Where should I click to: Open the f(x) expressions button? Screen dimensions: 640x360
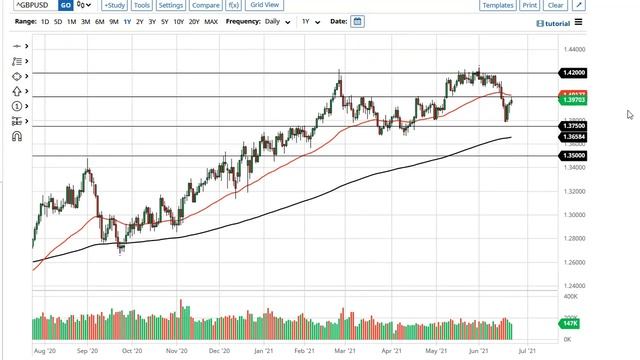click(x=233, y=5)
